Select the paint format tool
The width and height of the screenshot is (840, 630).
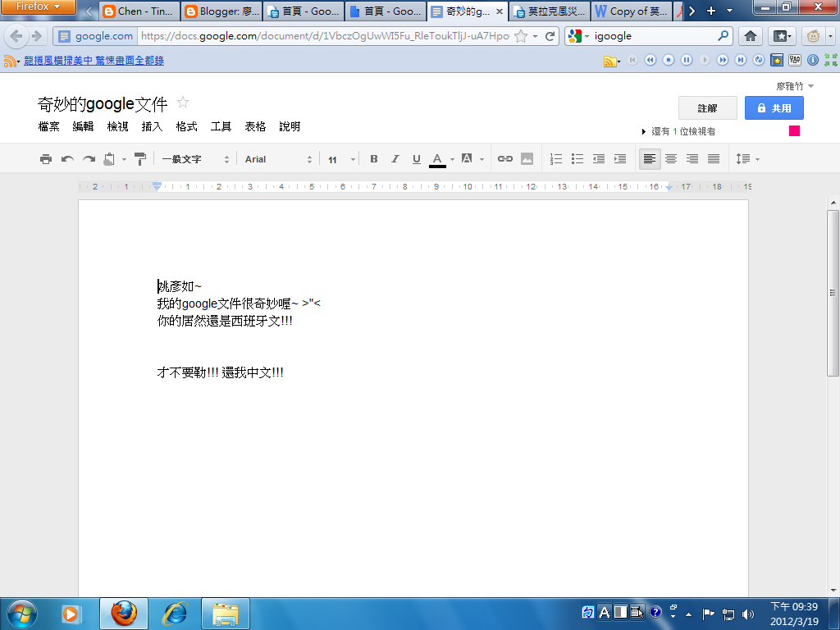point(139,159)
